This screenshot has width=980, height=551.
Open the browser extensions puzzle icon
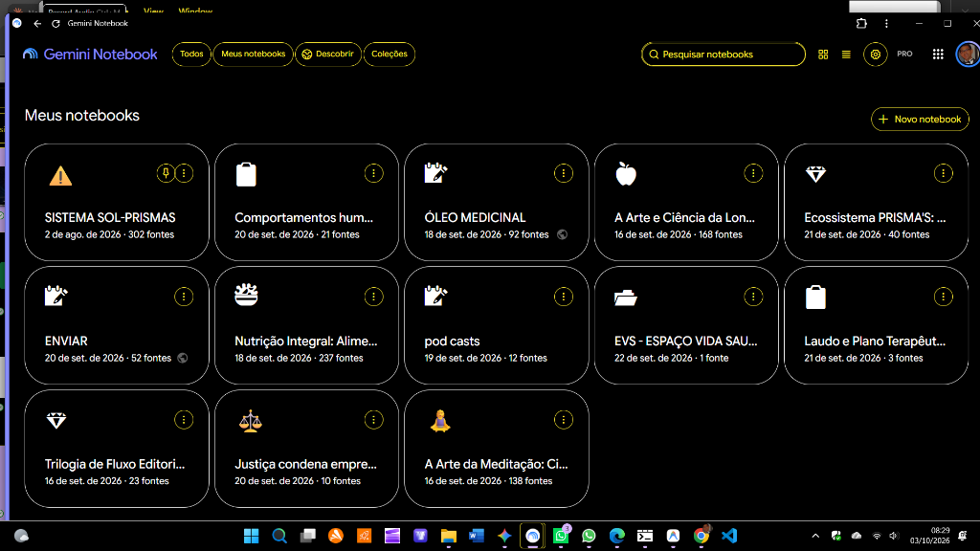pyautogui.click(x=861, y=23)
